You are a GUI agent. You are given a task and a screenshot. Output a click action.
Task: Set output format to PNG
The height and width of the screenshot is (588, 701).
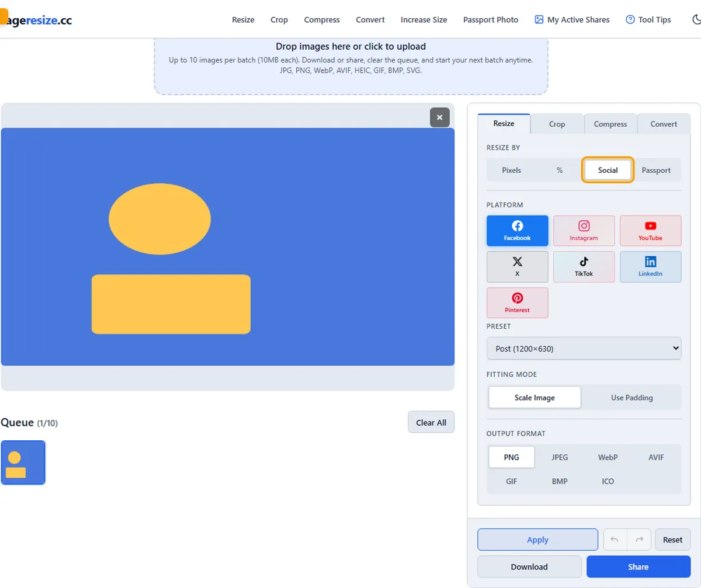(x=511, y=457)
